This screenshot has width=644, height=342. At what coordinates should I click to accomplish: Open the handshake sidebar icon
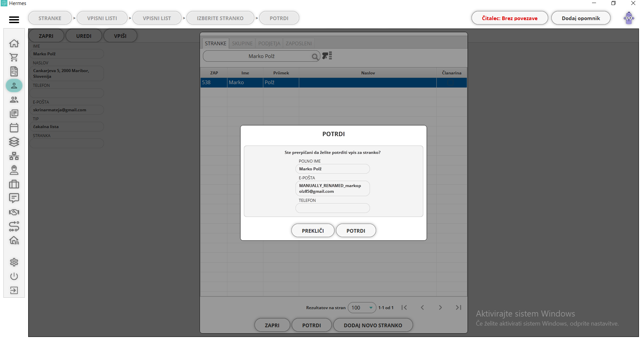(14, 212)
